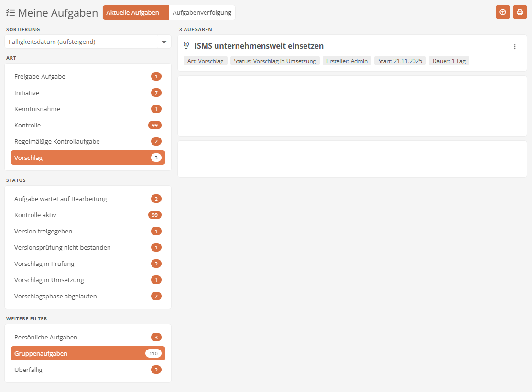Click the print icon button
Viewport: 532px width, 392px height.
520,12
